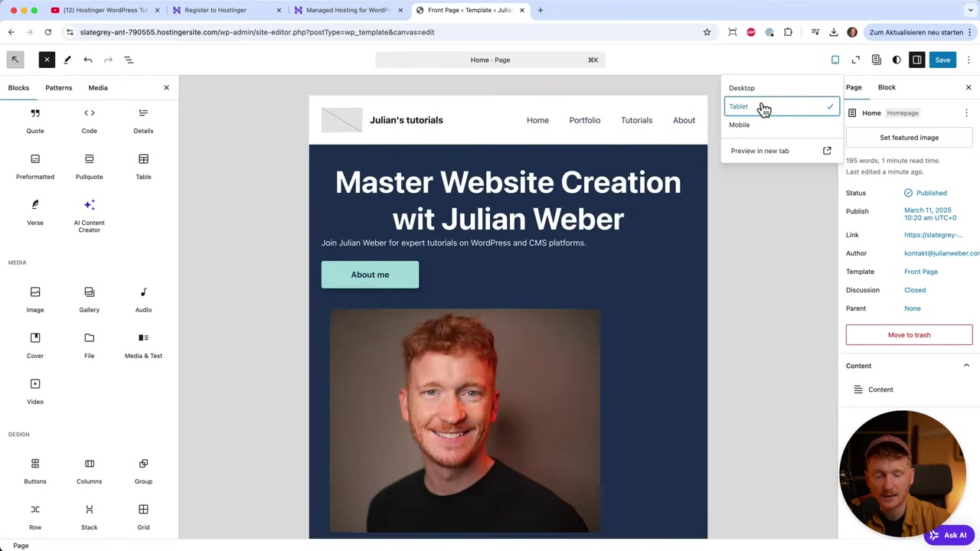Insert an Audio block

(x=143, y=299)
